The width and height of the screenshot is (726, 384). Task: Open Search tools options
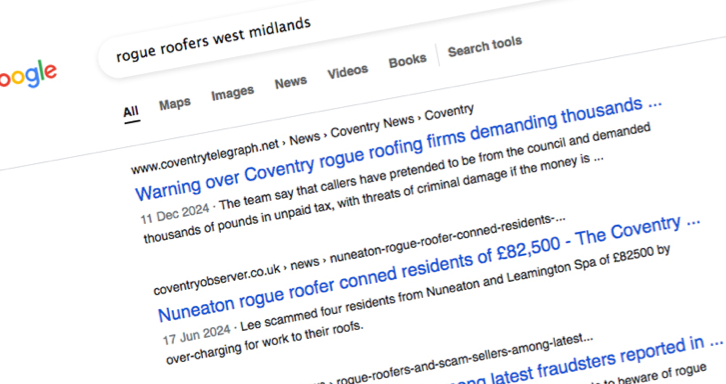485,46
